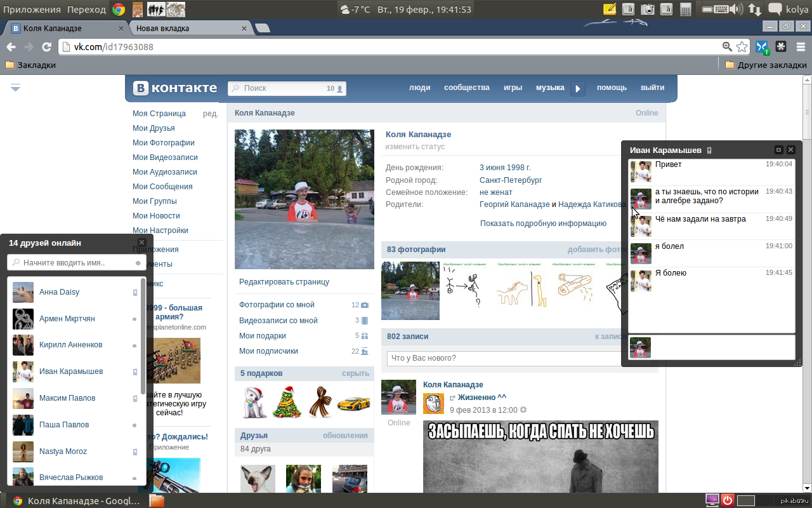Open the calculator icon in top panel
Viewport: 812px width, 508px height.
(685, 9)
